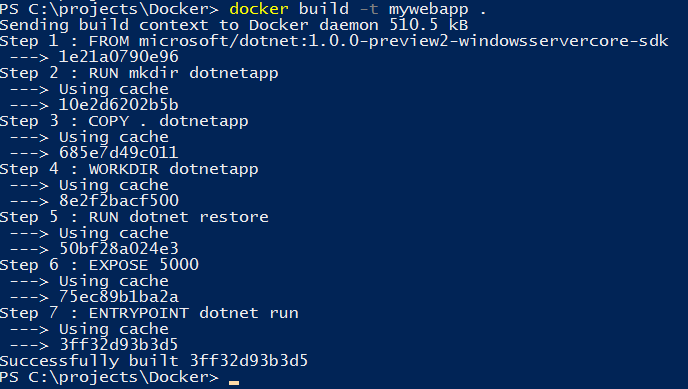Click layer hash 75ec89b1ba2a
688x389 pixels.
pos(118,297)
